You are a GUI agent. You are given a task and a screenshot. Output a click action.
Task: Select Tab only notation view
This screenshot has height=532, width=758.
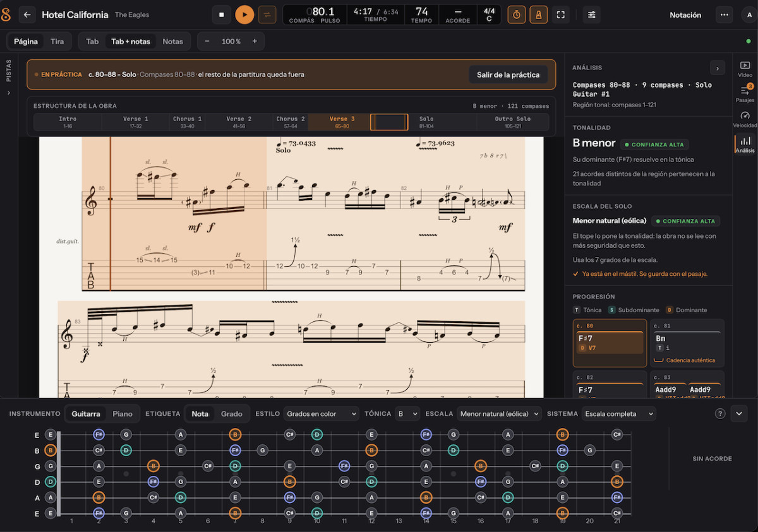pyautogui.click(x=92, y=42)
